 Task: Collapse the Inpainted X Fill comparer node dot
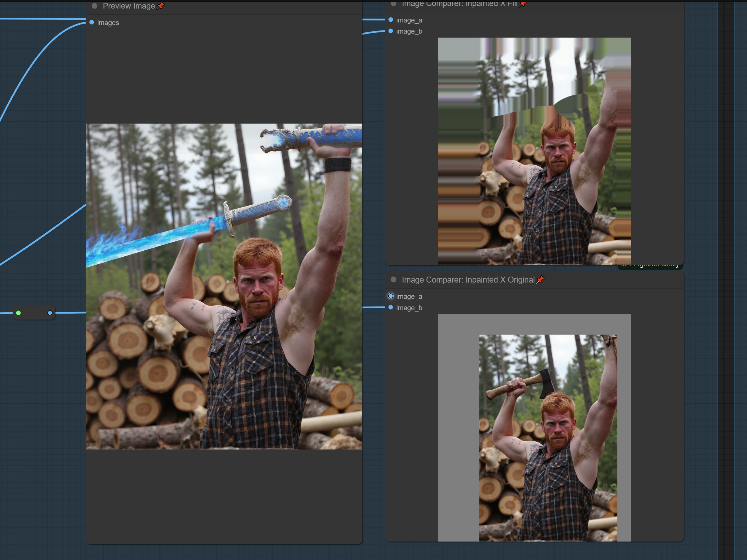pyautogui.click(x=393, y=4)
